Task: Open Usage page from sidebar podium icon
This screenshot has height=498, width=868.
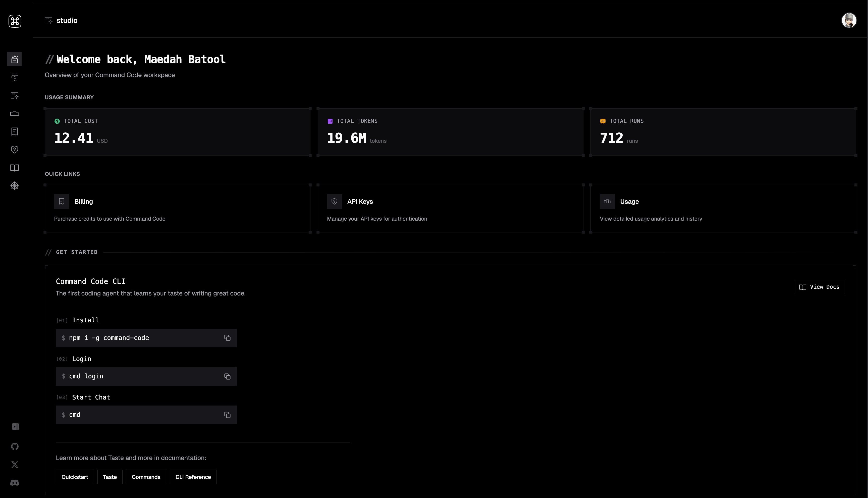Action: [14, 114]
